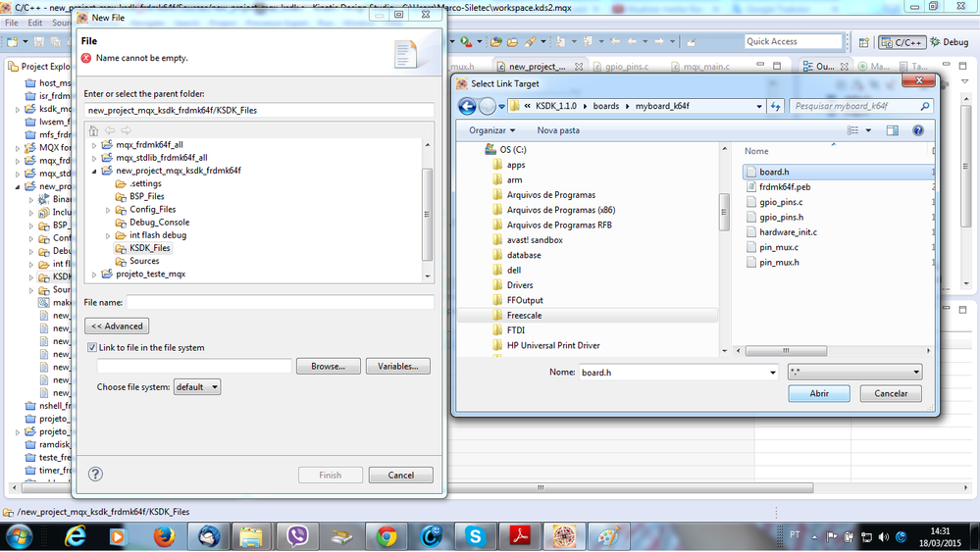Expand the int flash debug folder

pyautogui.click(x=108, y=235)
